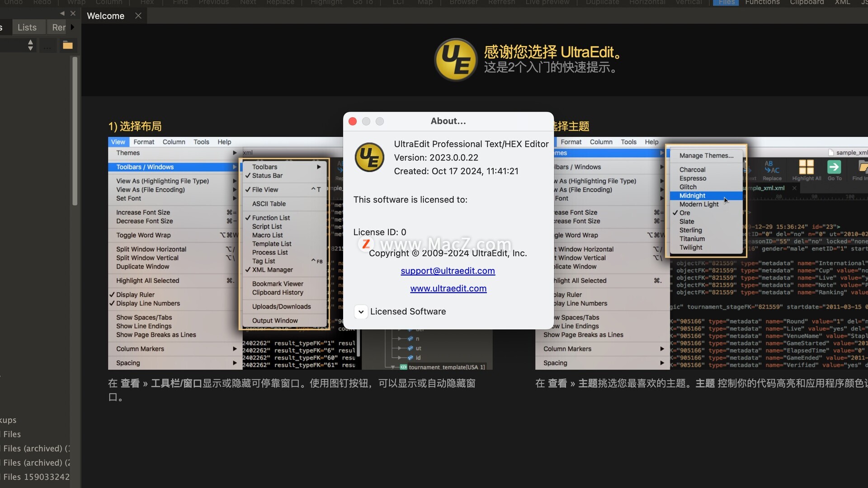Open the folder icon in the side panel
Viewport: 868px width, 488px height.
68,45
